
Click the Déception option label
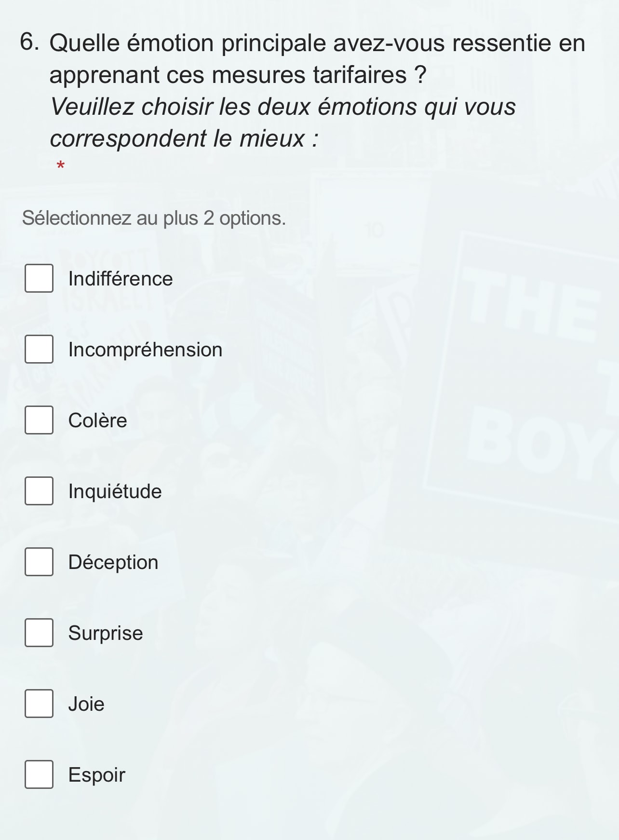pyautogui.click(x=113, y=562)
